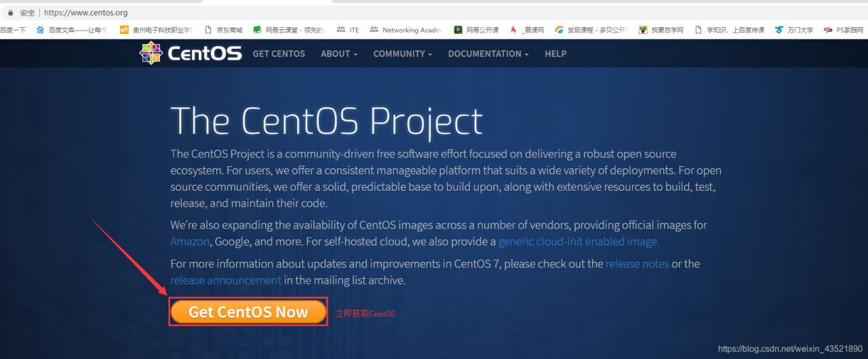
Task: Open the 网易公开课 bookmark icon
Action: coord(458,30)
